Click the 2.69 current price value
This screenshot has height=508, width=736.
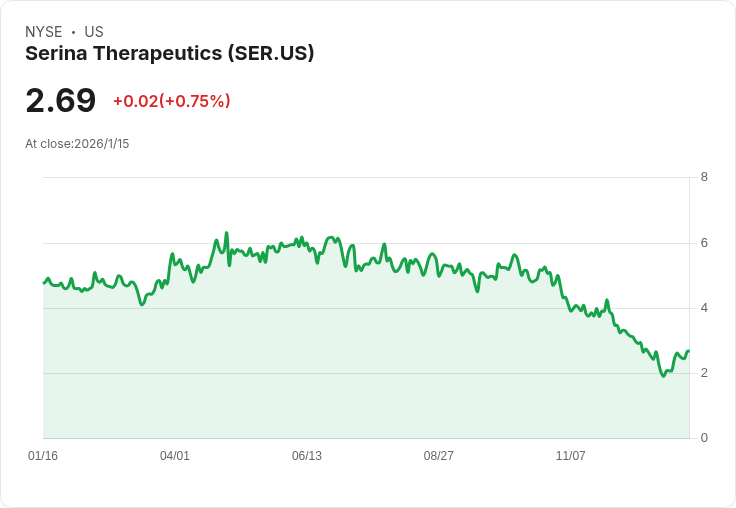click(61, 100)
